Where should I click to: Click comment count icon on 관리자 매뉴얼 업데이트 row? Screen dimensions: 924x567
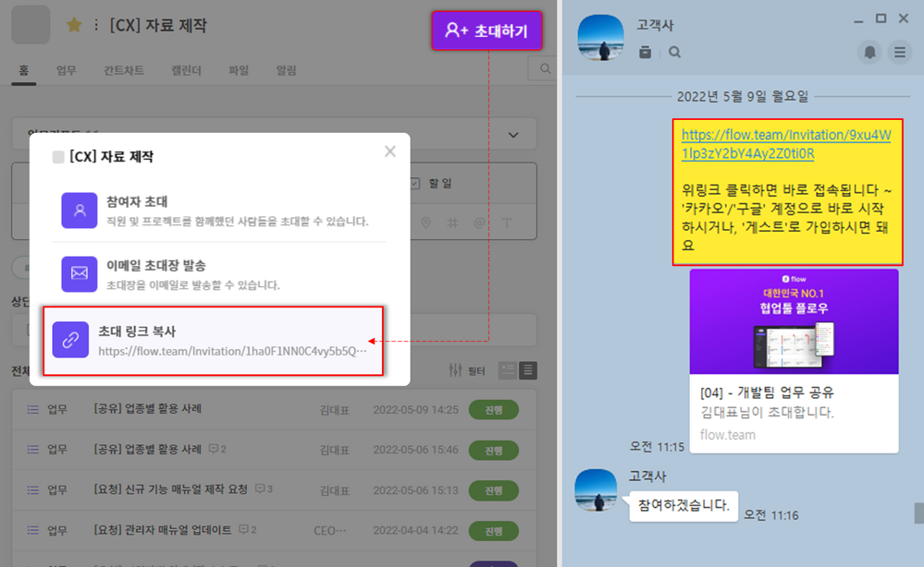point(243,529)
